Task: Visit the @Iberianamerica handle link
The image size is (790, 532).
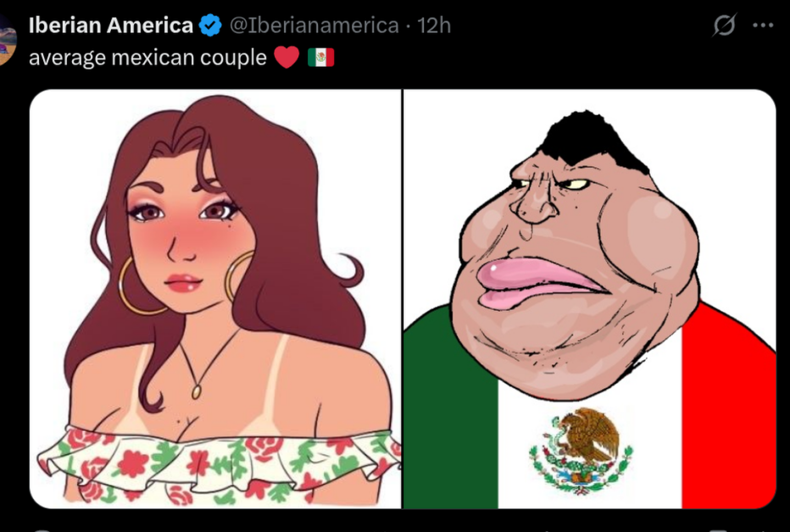Action: tap(314, 25)
